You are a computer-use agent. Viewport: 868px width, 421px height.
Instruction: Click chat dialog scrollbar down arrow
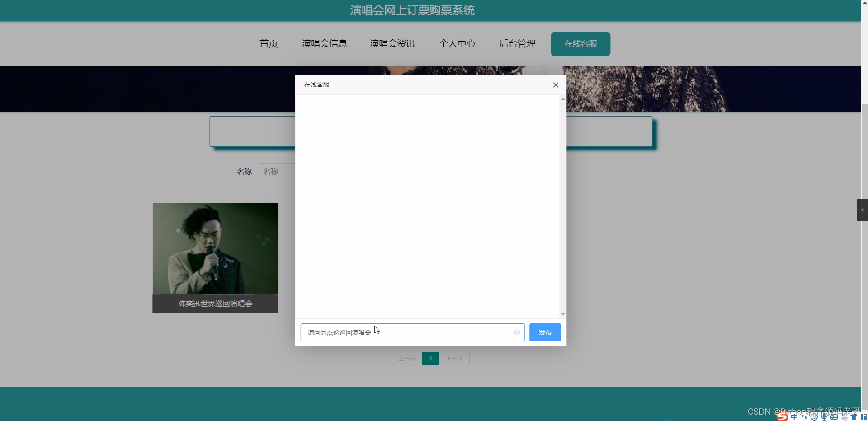[x=563, y=314]
